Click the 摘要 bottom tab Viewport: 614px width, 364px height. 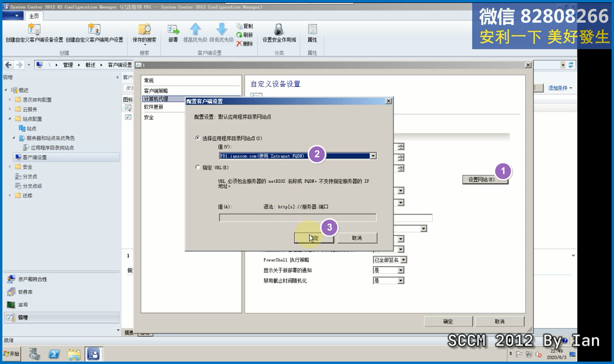[x=129, y=333]
